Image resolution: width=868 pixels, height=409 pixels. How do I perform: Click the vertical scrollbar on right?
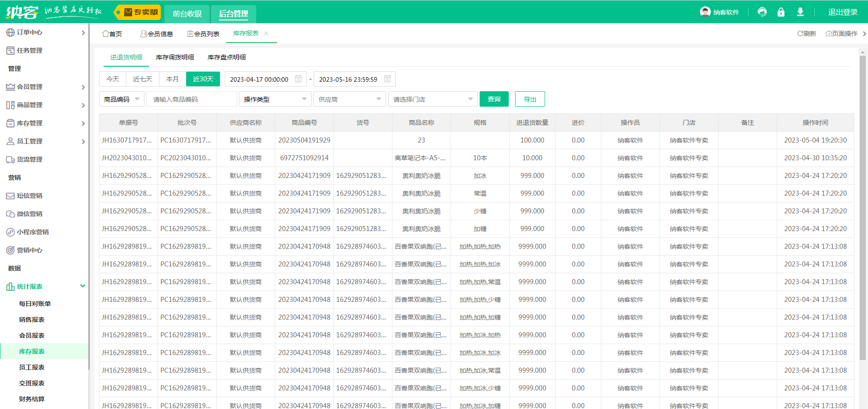863,209
